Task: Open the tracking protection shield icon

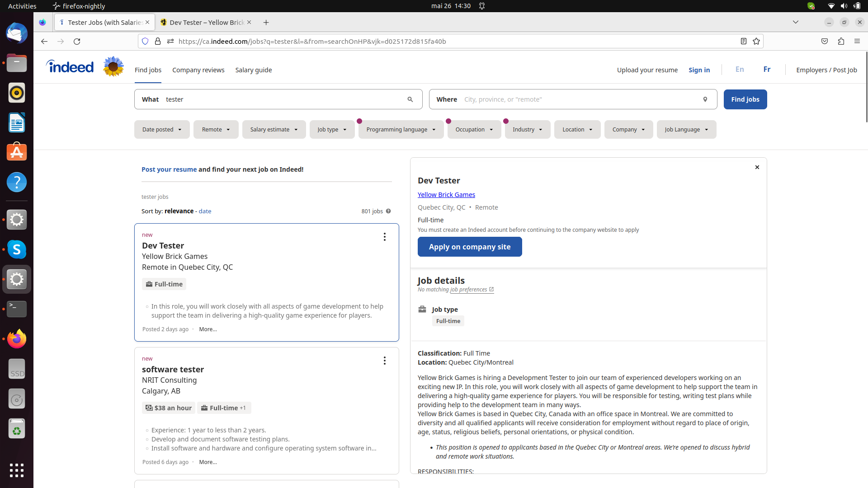Action: click(145, 41)
